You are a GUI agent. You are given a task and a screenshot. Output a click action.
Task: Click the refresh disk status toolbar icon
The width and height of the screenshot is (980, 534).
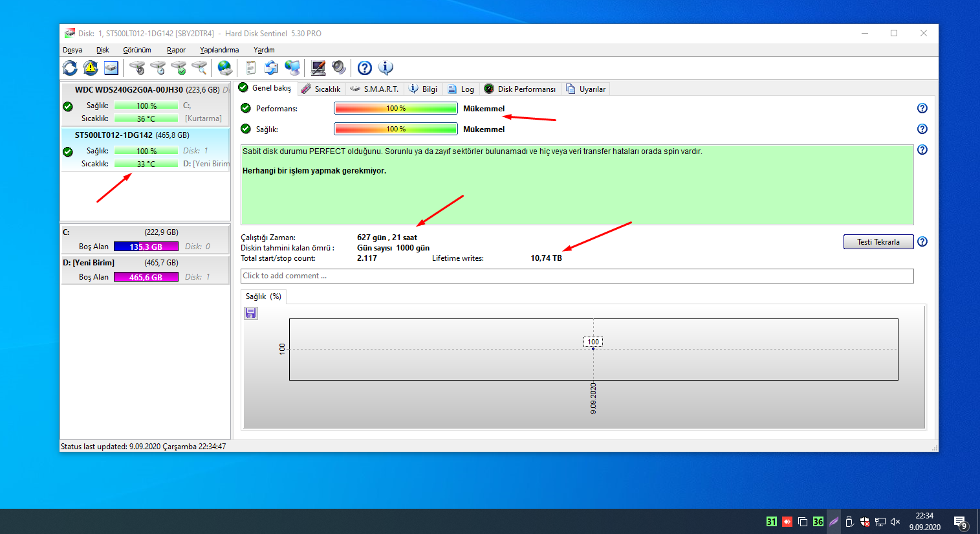coord(70,67)
